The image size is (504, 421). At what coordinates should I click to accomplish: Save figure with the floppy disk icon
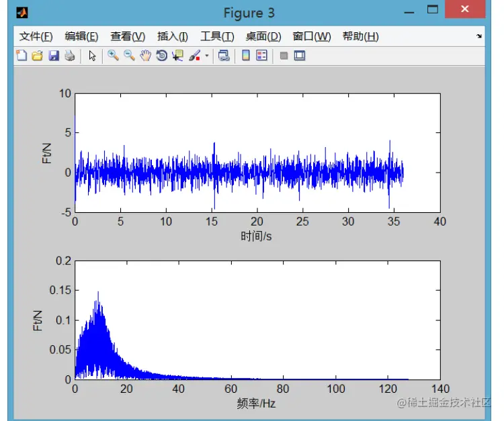[x=54, y=56]
